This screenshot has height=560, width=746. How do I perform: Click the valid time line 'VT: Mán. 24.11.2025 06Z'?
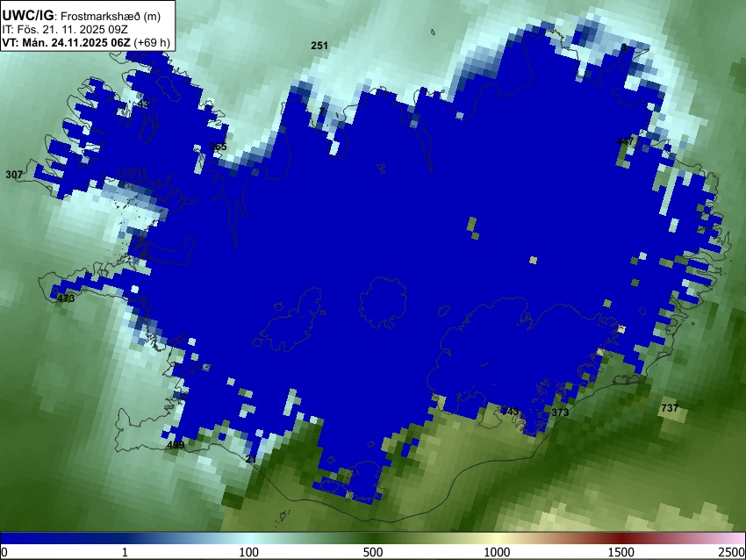point(66,42)
